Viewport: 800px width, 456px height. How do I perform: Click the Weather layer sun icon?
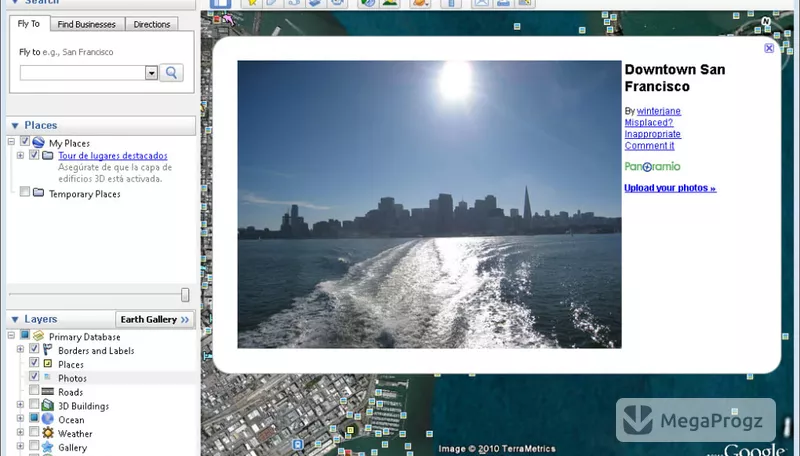[47, 433]
